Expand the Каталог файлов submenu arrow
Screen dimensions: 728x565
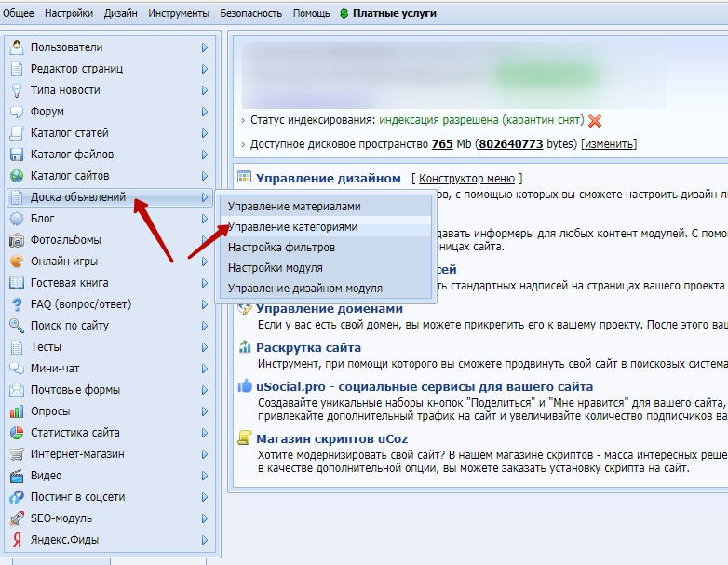pos(204,155)
